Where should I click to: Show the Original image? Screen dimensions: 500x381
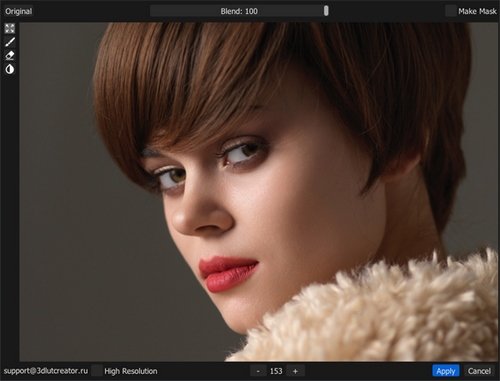[18, 11]
